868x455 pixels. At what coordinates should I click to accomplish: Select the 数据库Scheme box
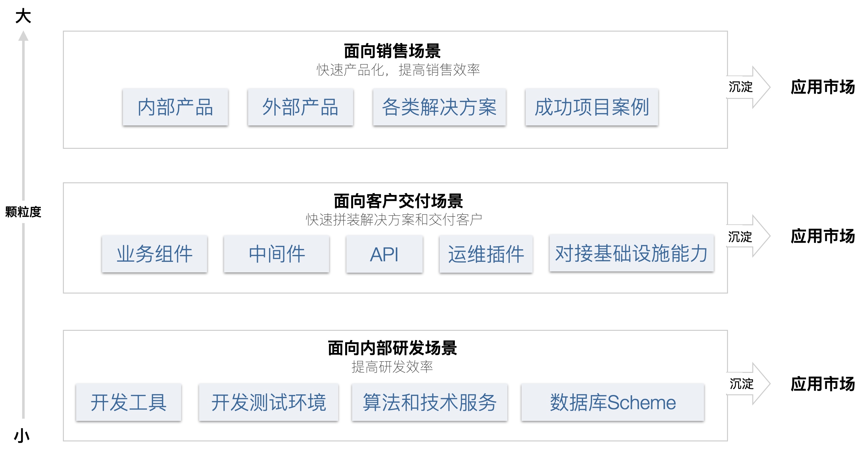tap(612, 402)
